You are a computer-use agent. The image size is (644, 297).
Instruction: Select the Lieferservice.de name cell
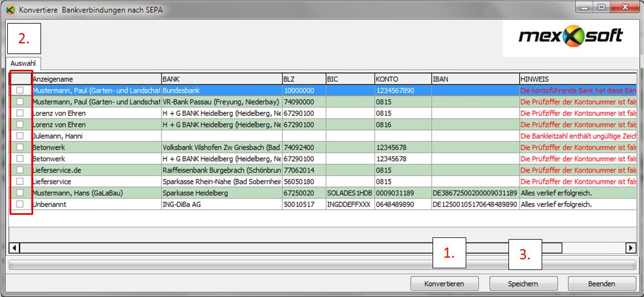click(x=96, y=170)
